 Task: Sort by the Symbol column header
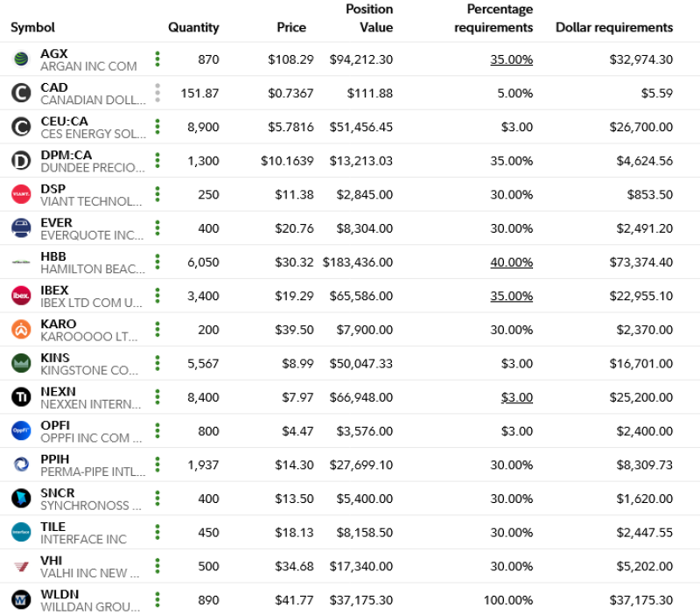[x=32, y=27]
